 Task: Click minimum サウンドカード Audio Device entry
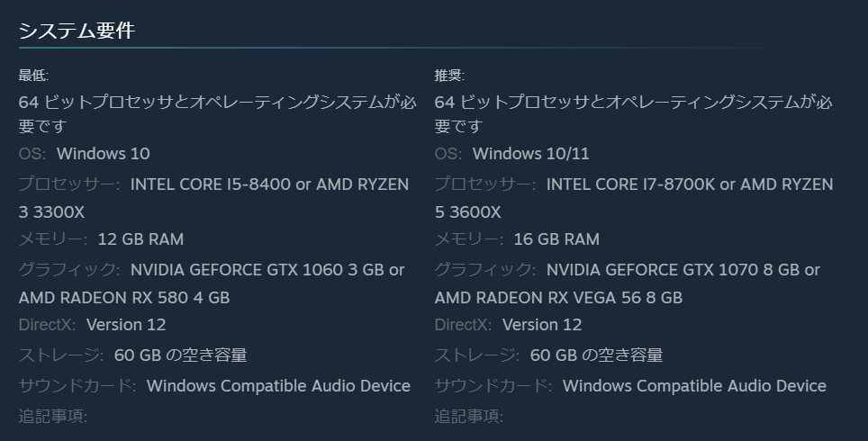[278, 386]
